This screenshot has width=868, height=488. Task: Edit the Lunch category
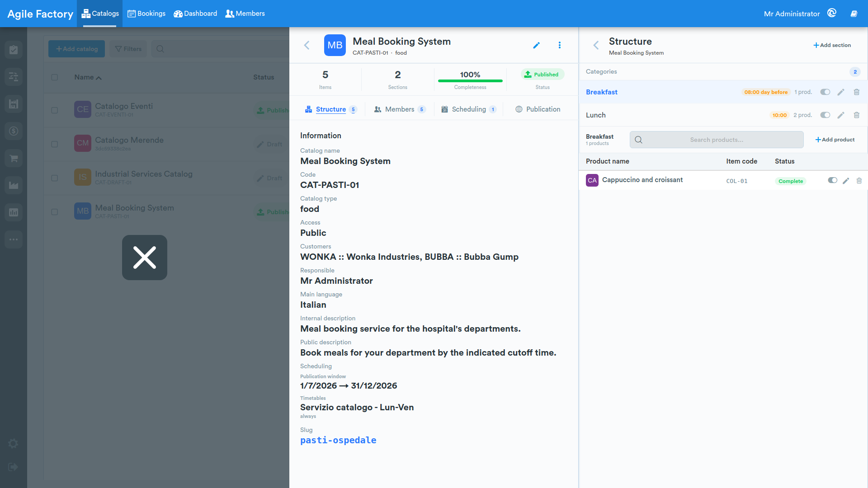tap(841, 115)
